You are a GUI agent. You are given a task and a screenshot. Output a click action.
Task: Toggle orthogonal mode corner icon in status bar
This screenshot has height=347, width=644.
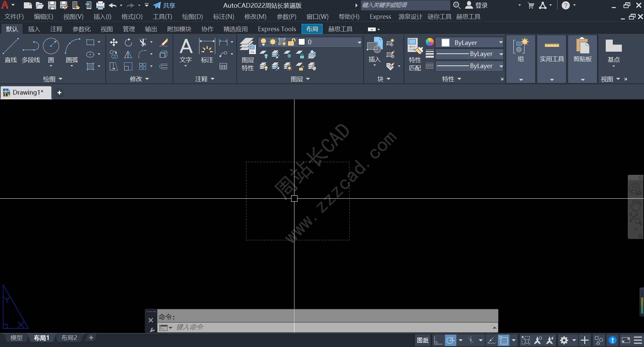click(x=438, y=340)
